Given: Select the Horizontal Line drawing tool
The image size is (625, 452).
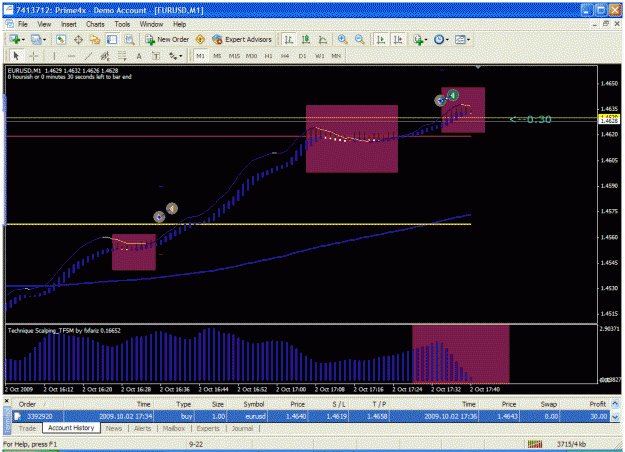Looking at the screenshot, I should point(71,56).
